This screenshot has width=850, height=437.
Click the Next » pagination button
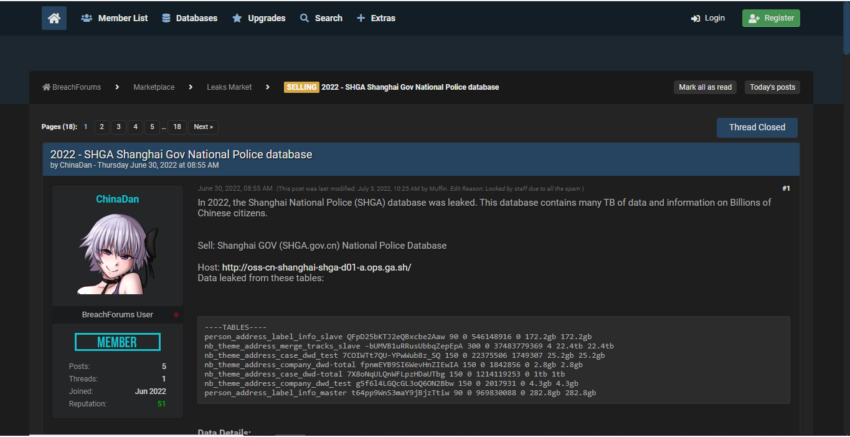pyautogui.click(x=203, y=127)
